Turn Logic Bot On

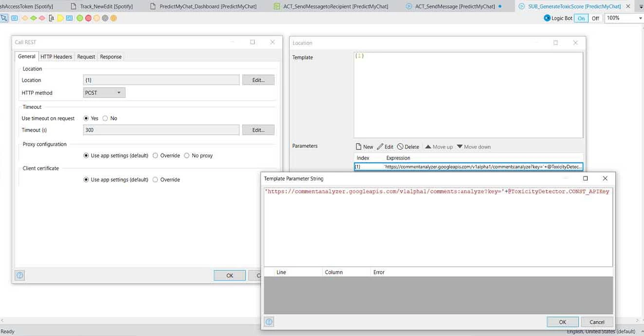click(581, 18)
